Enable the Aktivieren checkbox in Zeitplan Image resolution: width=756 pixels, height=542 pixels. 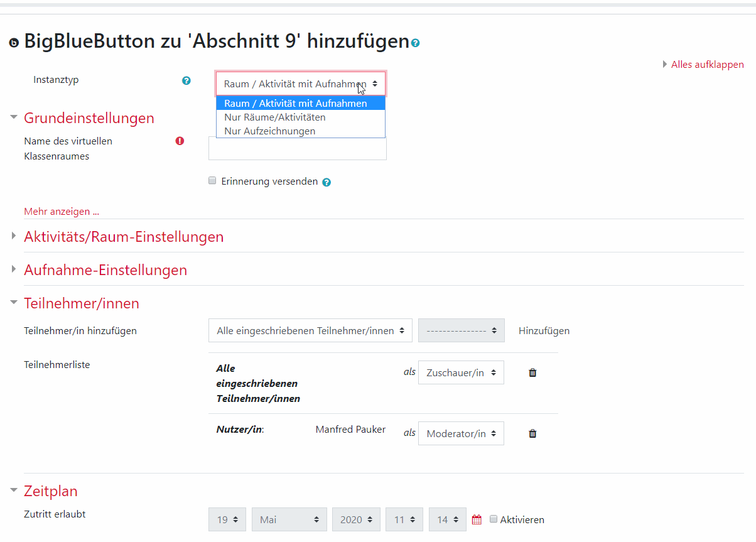coord(494,519)
